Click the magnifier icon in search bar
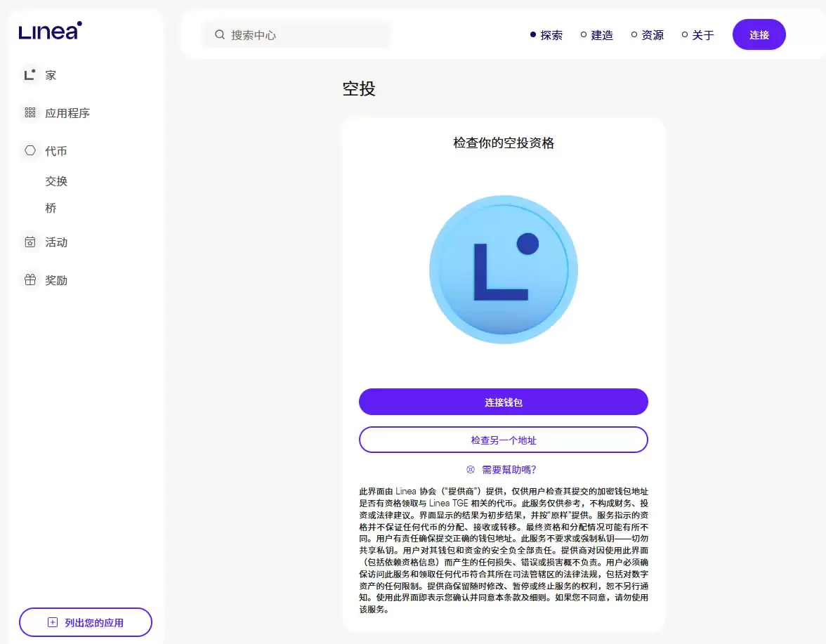The width and height of the screenshot is (826, 644). coord(220,34)
